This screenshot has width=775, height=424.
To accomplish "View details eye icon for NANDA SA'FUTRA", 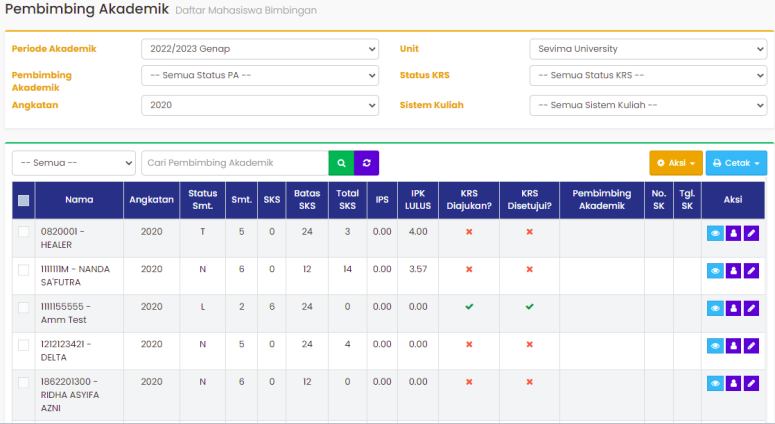I will pos(715,271).
